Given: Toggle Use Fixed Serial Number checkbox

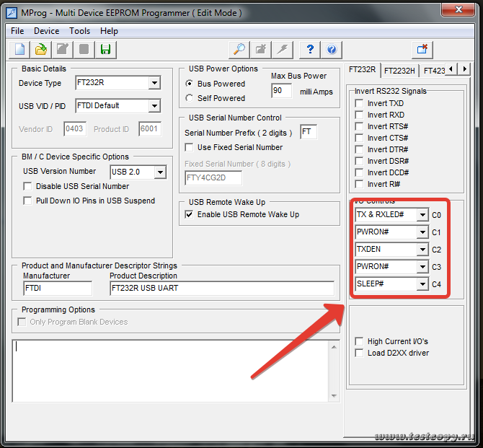Looking at the screenshot, I should click(x=190, y=147).
